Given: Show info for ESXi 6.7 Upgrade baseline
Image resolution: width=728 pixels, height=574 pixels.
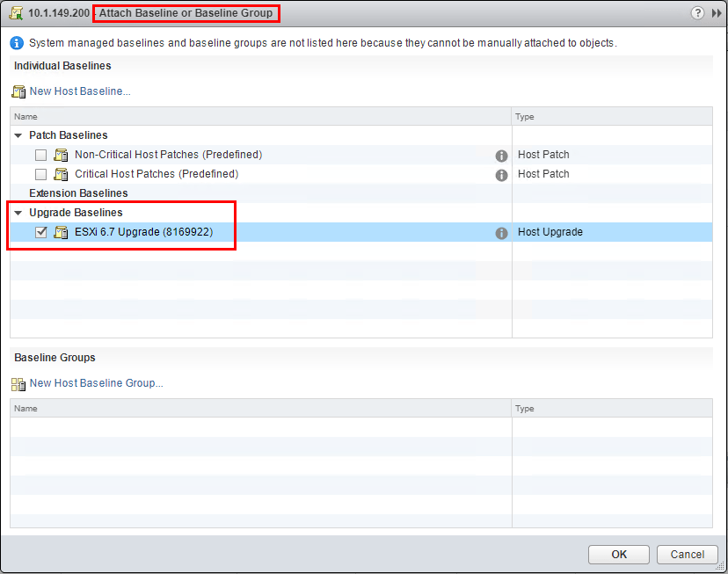Looking at the screenshot, I should [x=501, y=233].
